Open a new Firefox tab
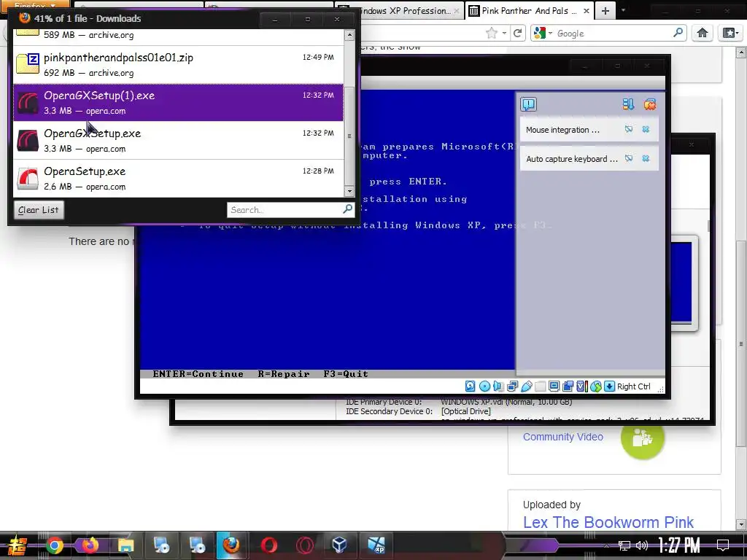This screenshot has height=560, width=747. click(605, 10)
